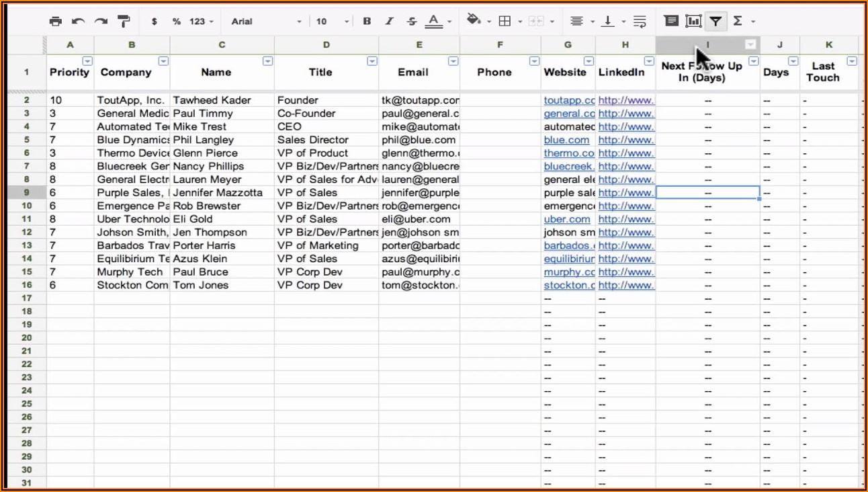Open the Arial font dropdown
This screenshot has width=868, height=492.
267,22
